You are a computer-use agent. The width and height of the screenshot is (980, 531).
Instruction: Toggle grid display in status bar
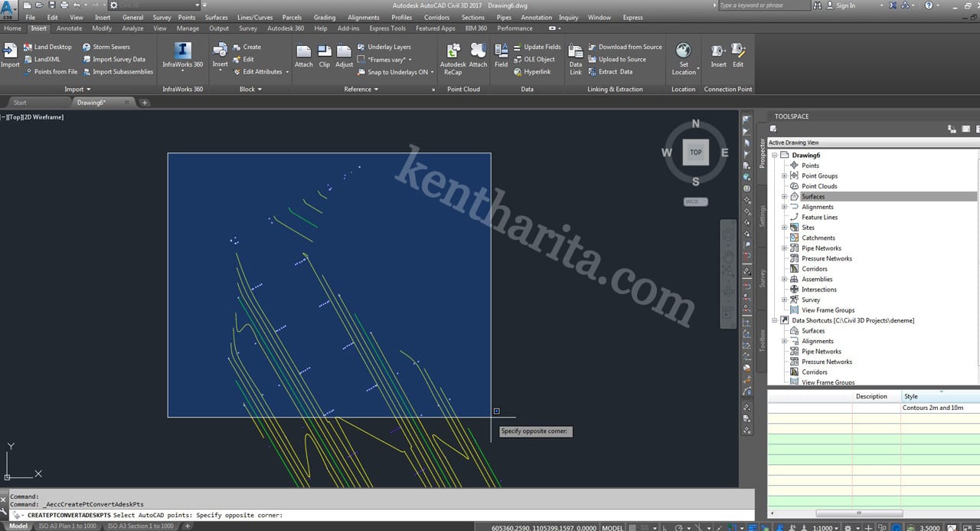coord(632,527)
